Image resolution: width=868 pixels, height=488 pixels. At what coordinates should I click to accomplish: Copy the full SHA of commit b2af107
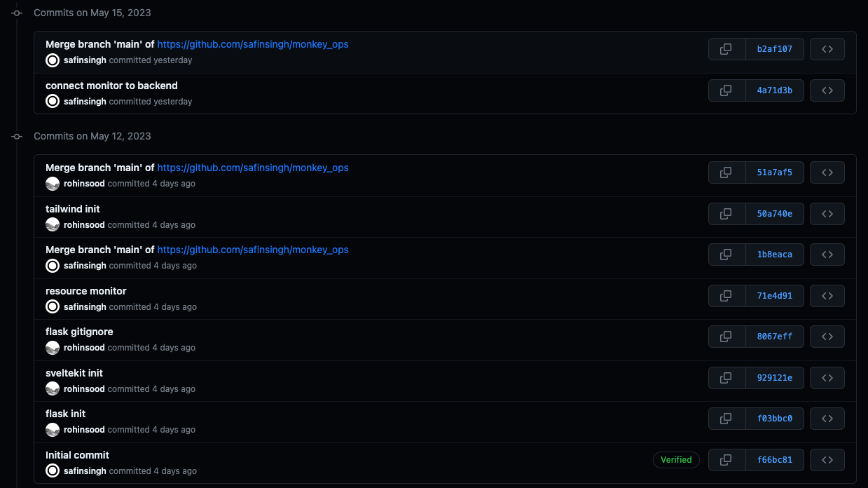coord(726,48)
